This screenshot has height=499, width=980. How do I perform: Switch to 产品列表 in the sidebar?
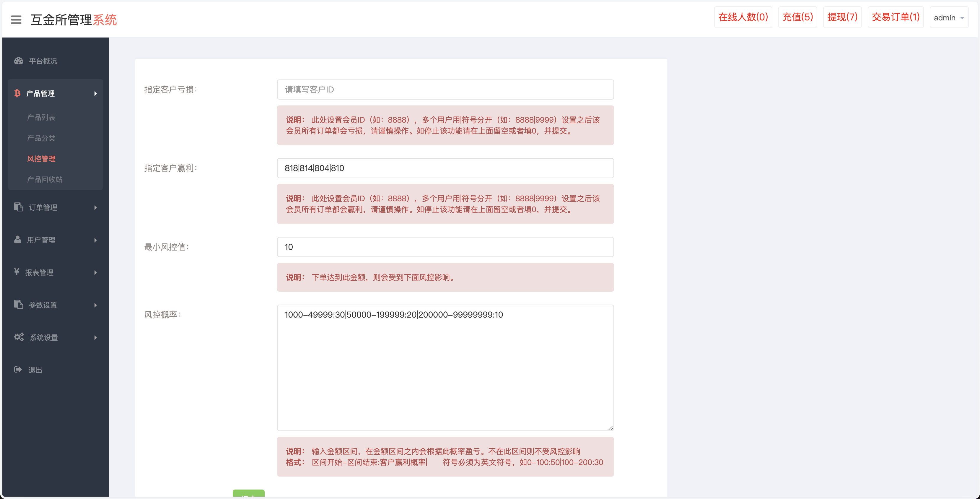(41, 117)
